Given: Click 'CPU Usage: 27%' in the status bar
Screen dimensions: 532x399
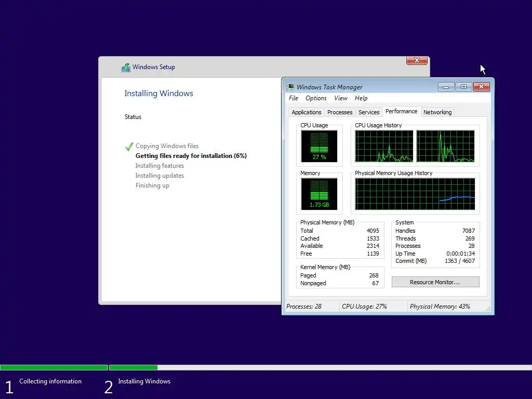Looking at the screenshot, I should (x=364, y=307).
